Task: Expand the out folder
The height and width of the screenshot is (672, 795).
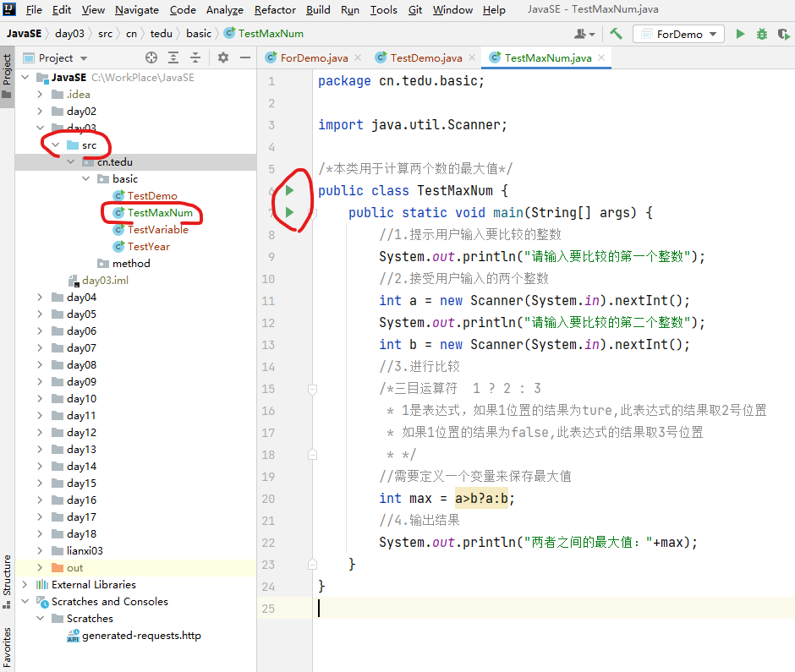Action: coord(40,567)
